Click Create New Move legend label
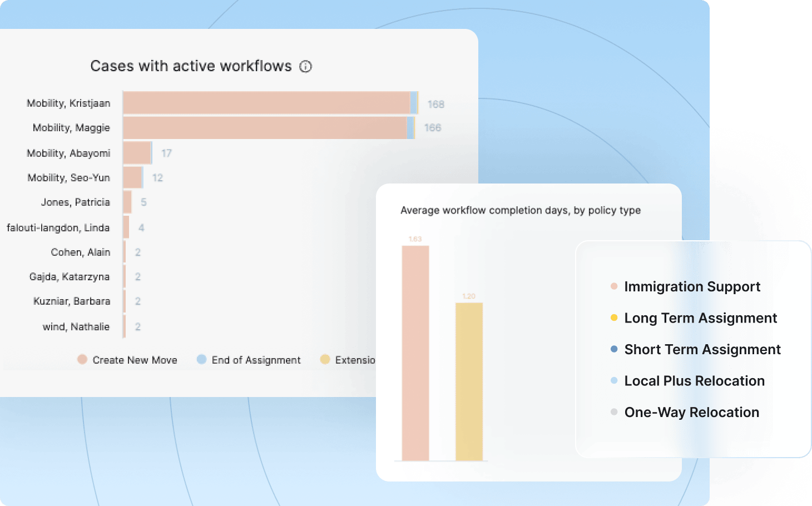Viewport: 812px width, 506px height. pyautogui.click(x=135, y=360)
